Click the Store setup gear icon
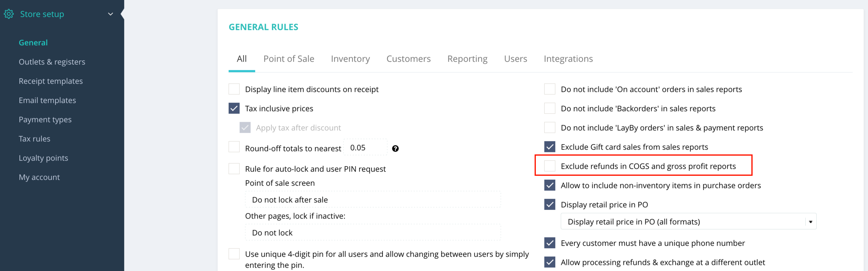 tap(9, 14)
